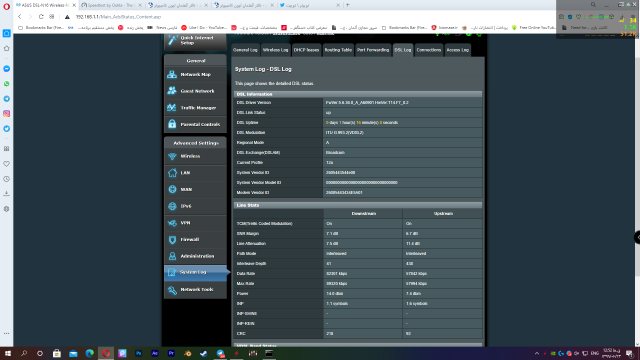Open Opera Messenger sidebar icon
The image size is (640, 360).
7,69
